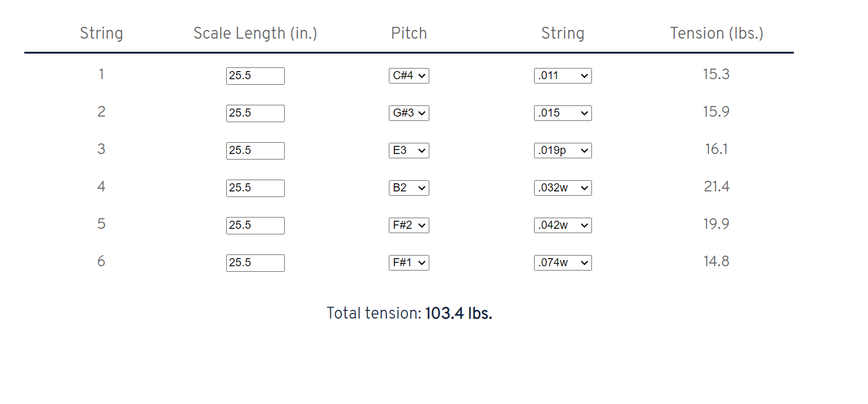Click the scale length field for string 2
Viewport: 868px width, 404px height.
pyautogui.click(x=255, y=113)
